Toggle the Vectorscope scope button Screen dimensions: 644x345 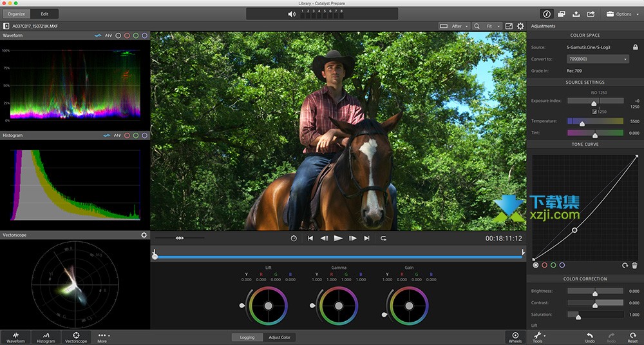click(76, 337)
